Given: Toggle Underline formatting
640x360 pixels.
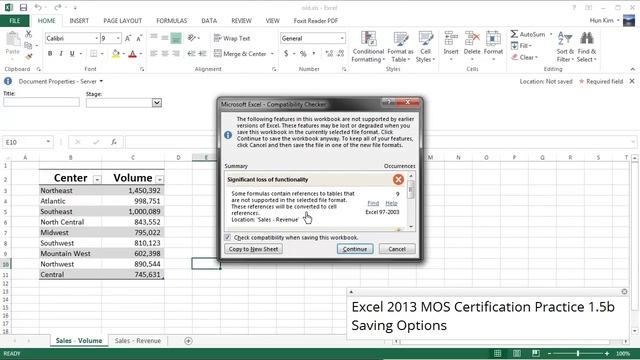Looking at the screenshot, I should (x=72, y=53).
